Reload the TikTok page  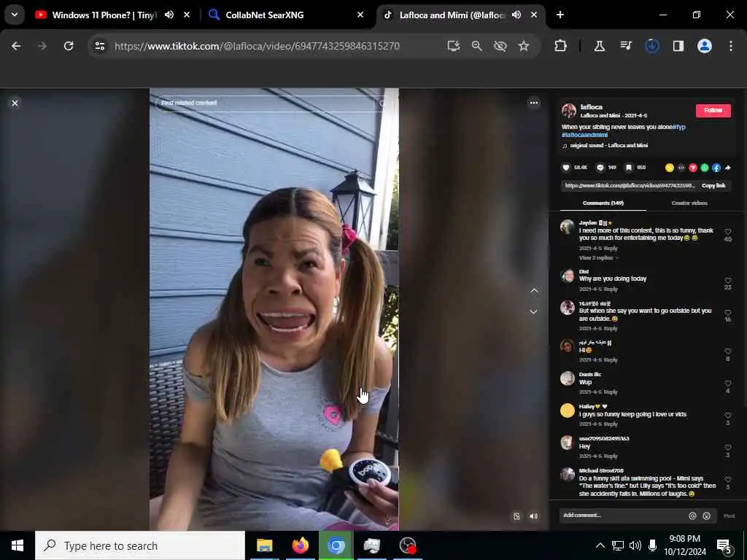69,46
